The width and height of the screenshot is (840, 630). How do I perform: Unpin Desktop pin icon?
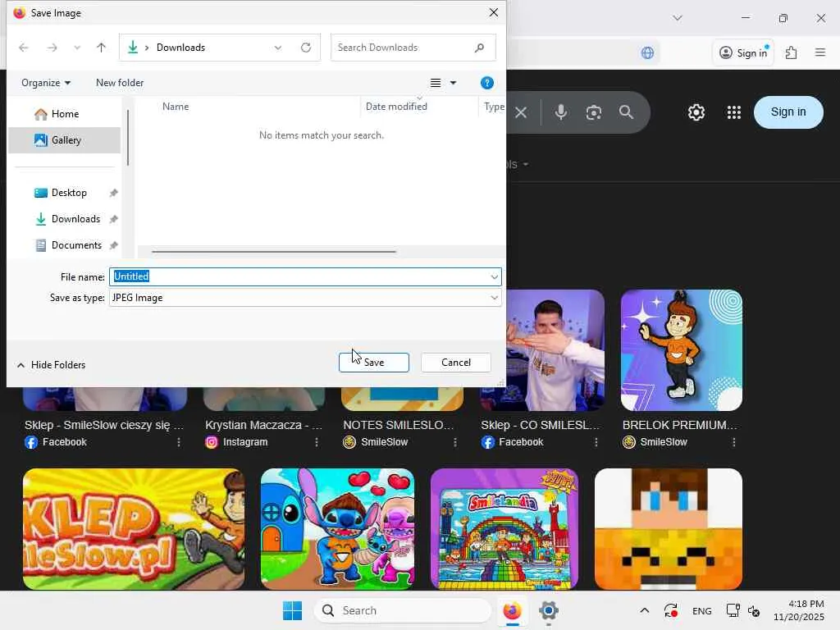(x=113, y=193)
